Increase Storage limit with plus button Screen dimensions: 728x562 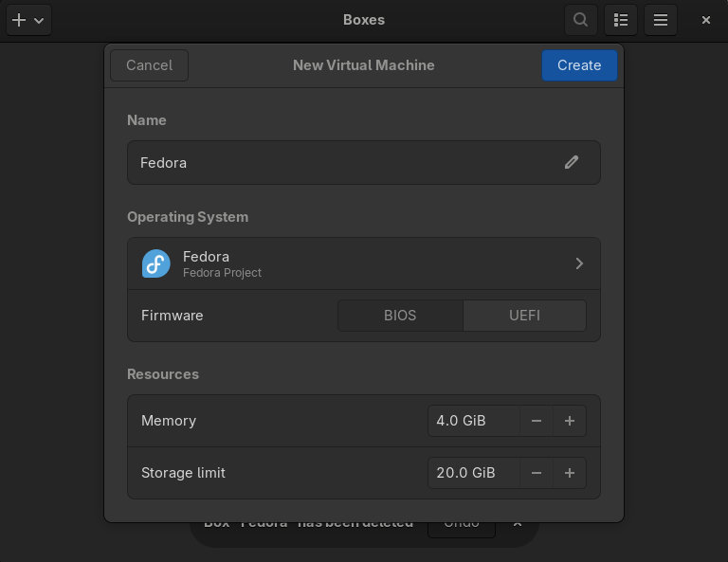pyautogui.click(x=570, y=473)
